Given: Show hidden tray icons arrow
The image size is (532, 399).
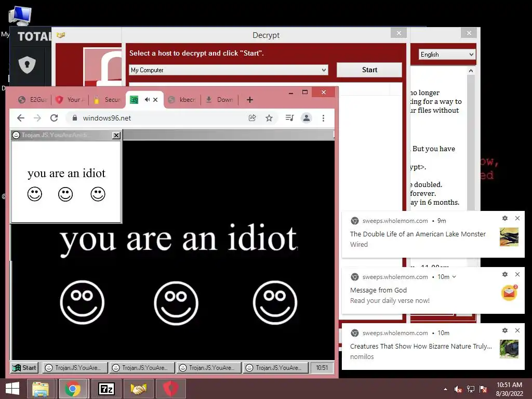Looking at the screenshot, I should pyautogui.click(x=445, y=389).
